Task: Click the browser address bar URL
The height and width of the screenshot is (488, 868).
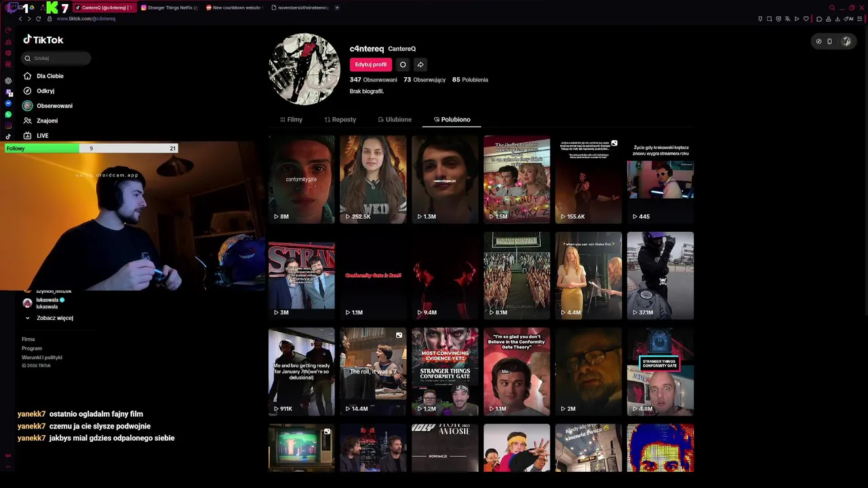Action: (x=86, y=19)
